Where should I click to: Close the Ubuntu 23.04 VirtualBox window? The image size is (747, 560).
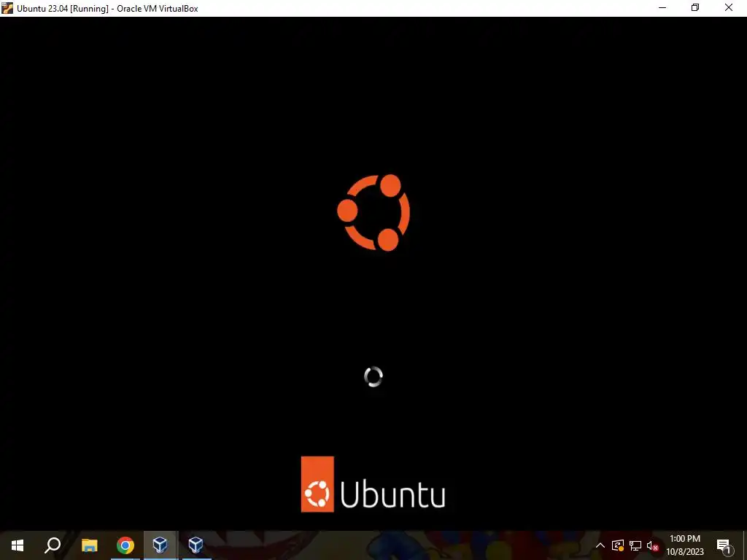tap(729, 8)
